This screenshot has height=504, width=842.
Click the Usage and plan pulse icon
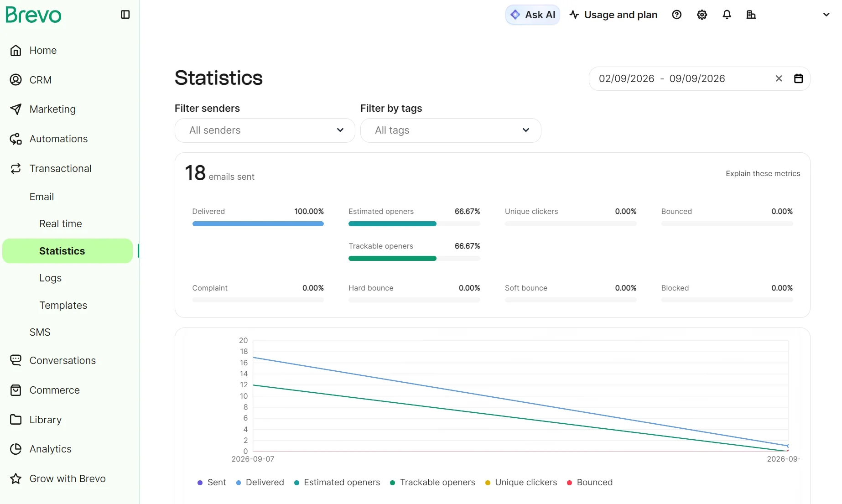tap(574, 15)
